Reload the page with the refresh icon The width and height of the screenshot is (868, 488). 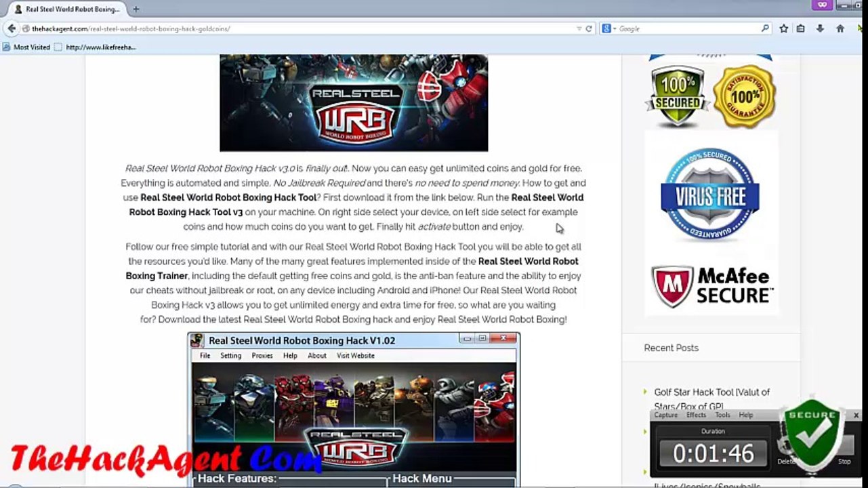588,28
